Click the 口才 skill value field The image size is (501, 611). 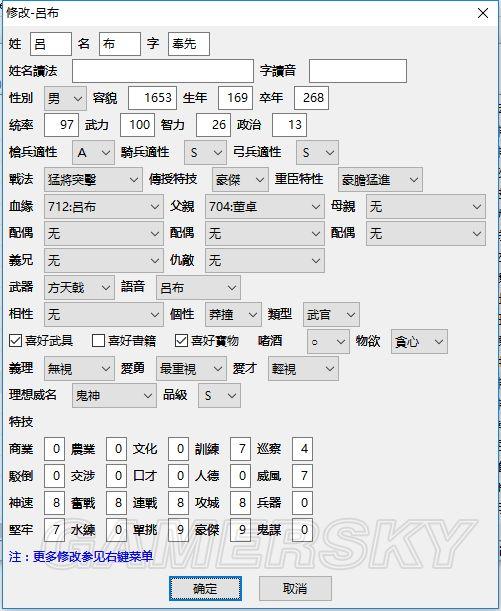[178, 476]
